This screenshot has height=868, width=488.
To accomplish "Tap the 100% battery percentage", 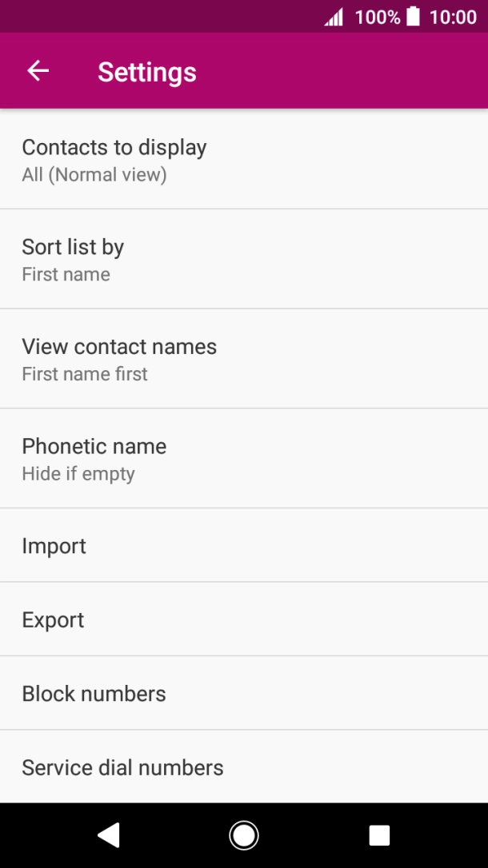I will (x=377, y=17).
